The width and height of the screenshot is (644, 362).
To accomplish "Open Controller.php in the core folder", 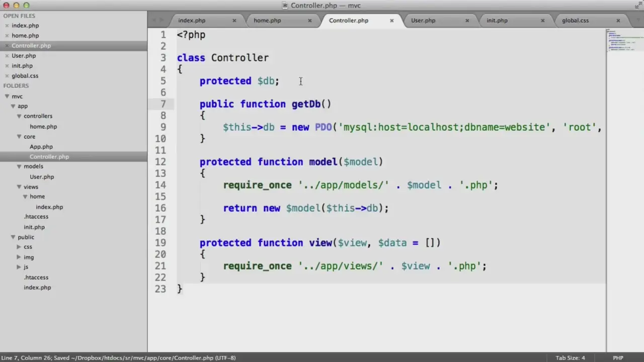I will 49,157.
